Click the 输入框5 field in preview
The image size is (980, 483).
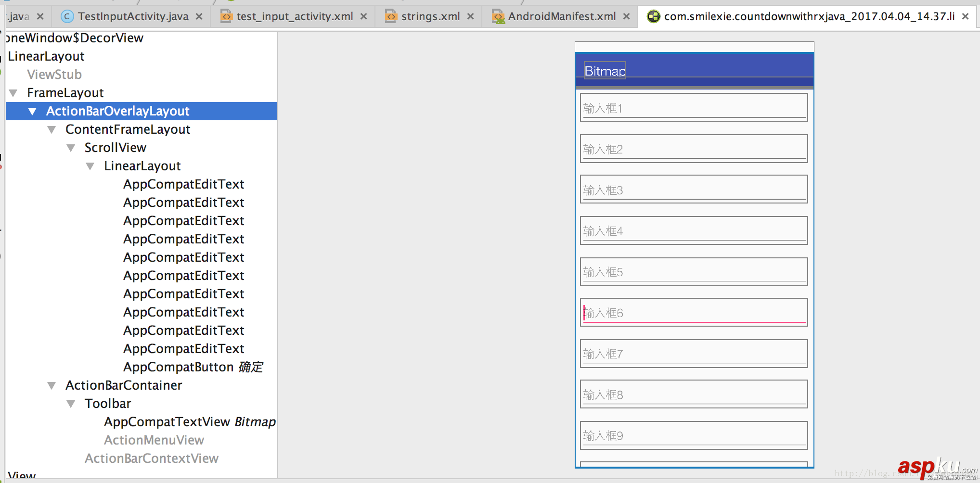[x=694, y=272]
